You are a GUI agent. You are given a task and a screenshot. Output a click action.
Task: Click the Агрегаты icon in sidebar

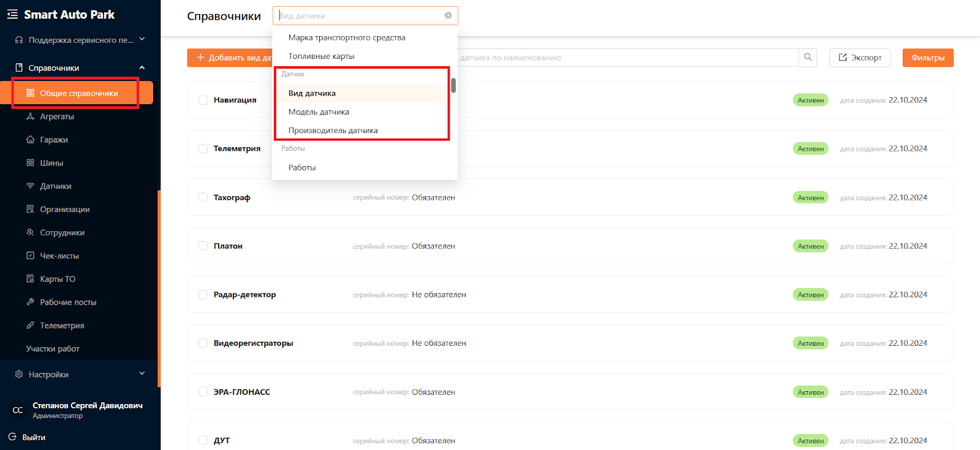(30, 116)
